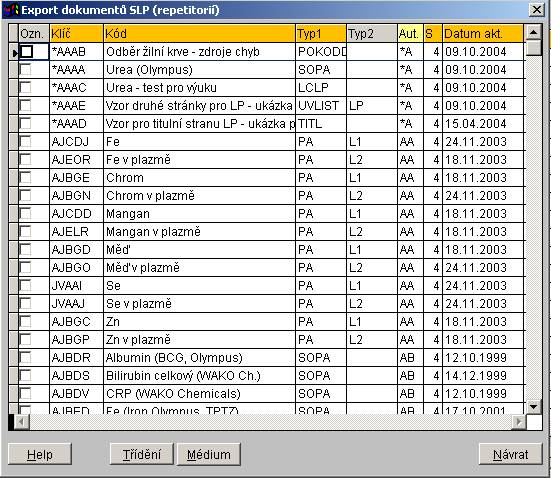Viewport: 551px width, 478px height.
Task: Click the scroll up arrow of the table
Action: 533,32
